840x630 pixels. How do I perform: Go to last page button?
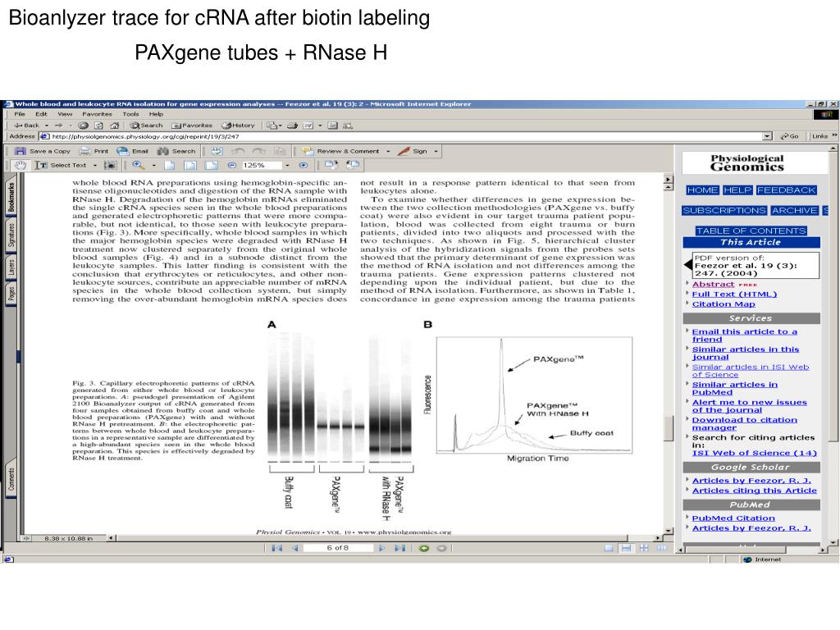pyautogui.click(x=399, y=548)
